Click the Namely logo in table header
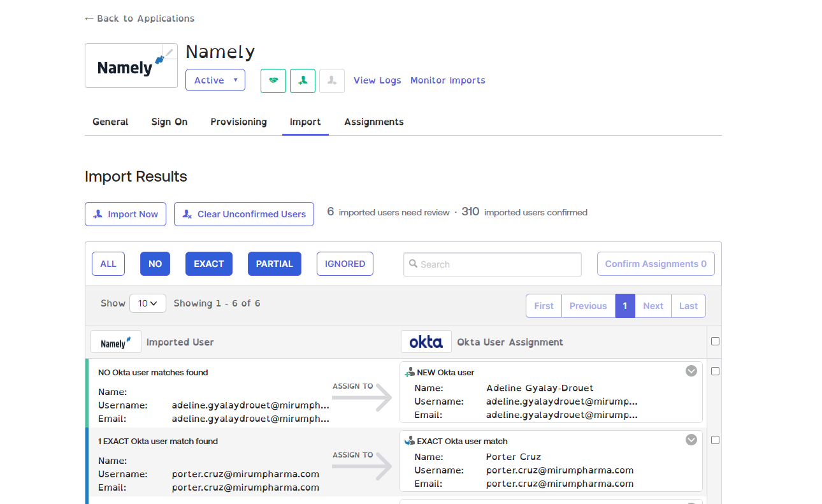This screenshot has height=504, width=822. point(115,342)
